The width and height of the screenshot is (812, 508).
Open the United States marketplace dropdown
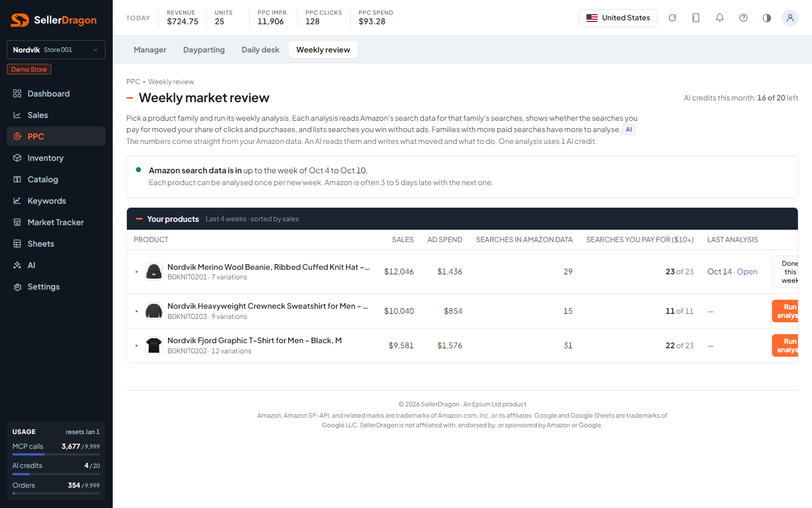(x=618, y=18)
